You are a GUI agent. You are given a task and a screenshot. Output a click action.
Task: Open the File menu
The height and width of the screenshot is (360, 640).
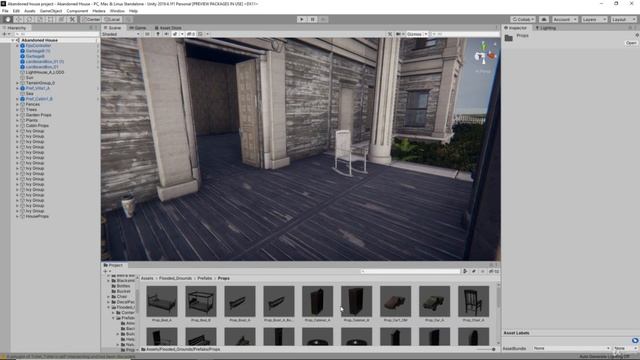point(5,11)
